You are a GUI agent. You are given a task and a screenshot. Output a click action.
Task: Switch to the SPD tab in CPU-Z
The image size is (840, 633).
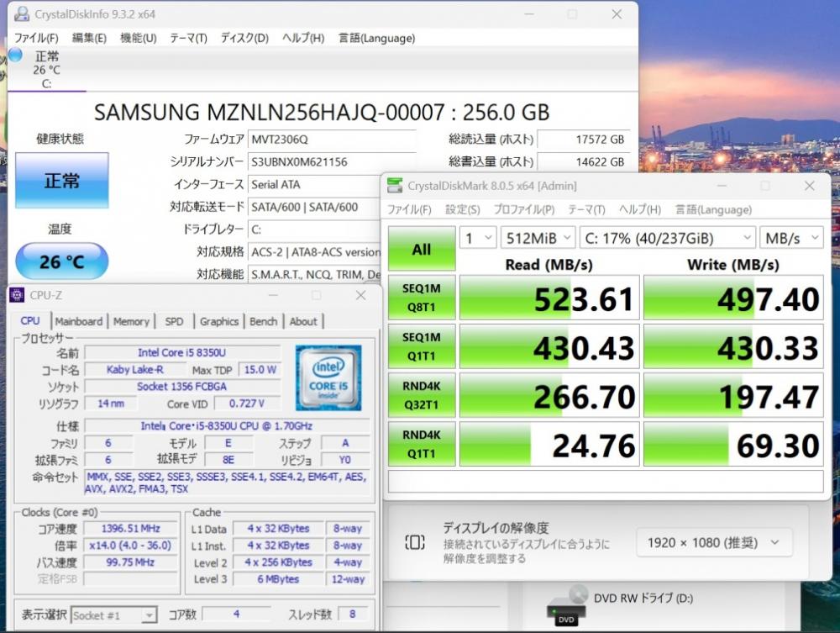[174, 321]
